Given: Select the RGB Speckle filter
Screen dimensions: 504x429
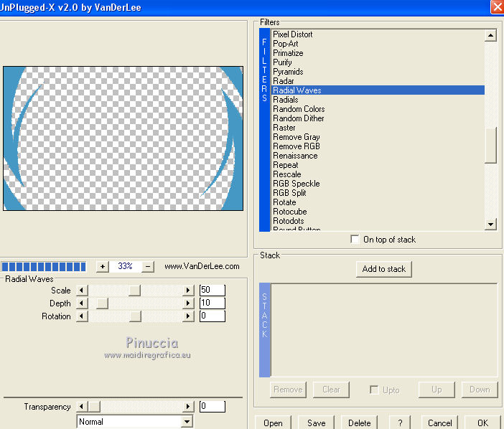Looking at the screenshot, I should [378, 184].
